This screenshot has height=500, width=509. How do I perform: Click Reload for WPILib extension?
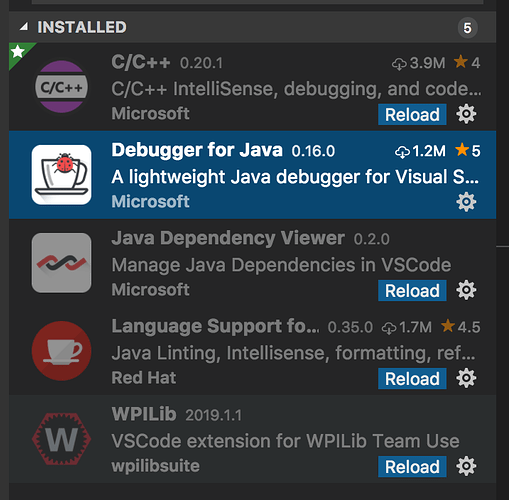[x=412, y=467]
